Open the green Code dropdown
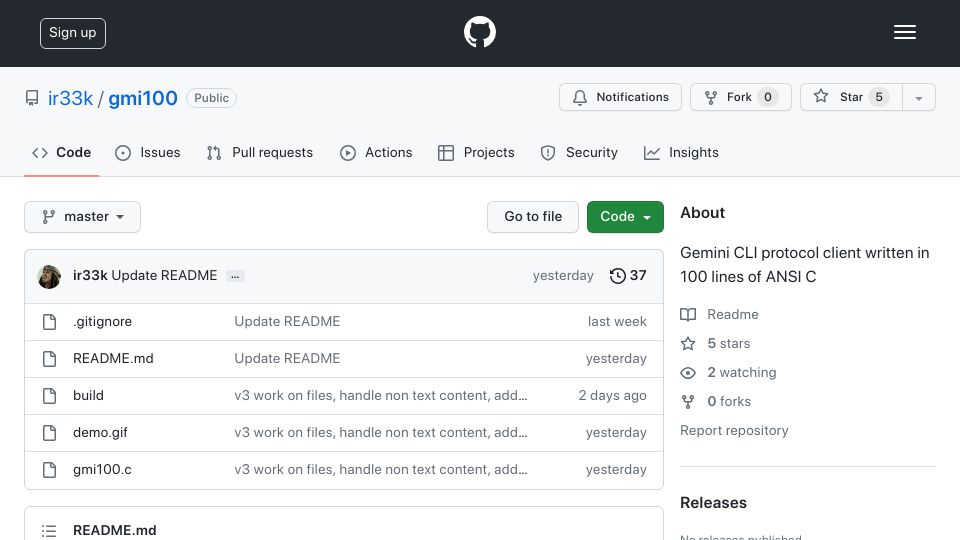Image resolution: width=960 pixels, height=540 pixels. tap(625, 217)
